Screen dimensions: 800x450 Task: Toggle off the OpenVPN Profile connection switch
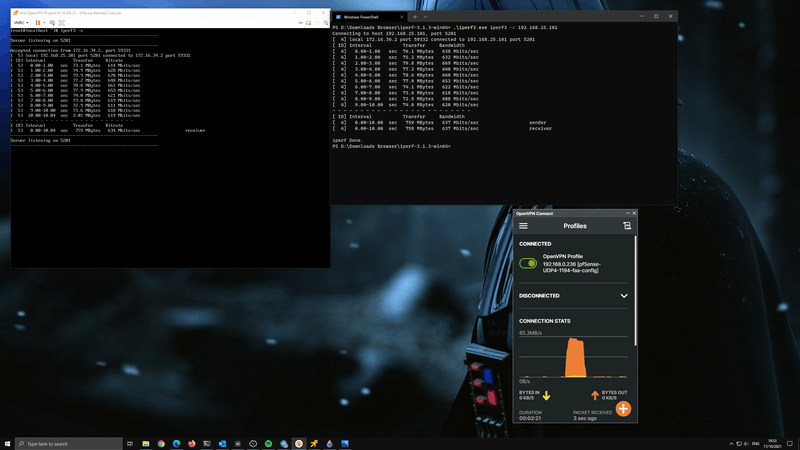[x=528, y=263]
